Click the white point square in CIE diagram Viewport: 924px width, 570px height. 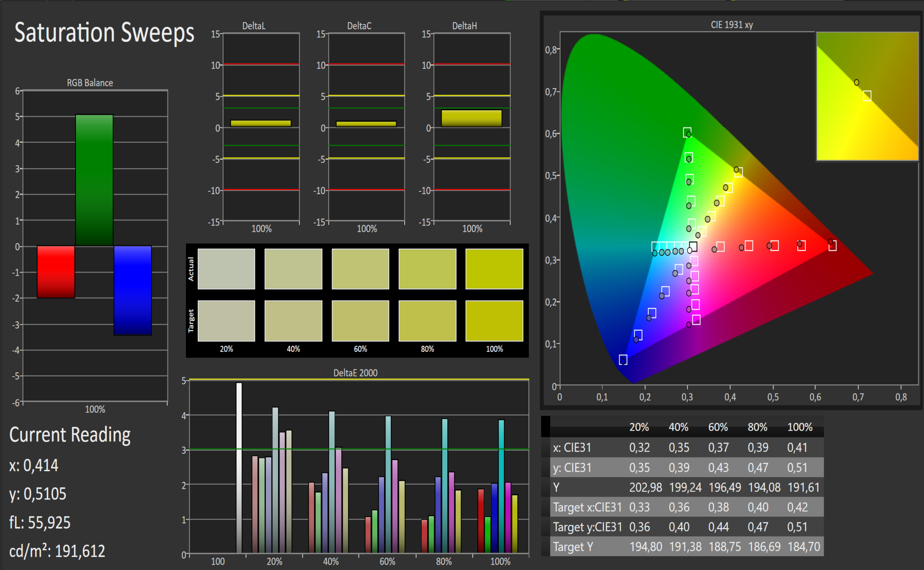[693, 247]
